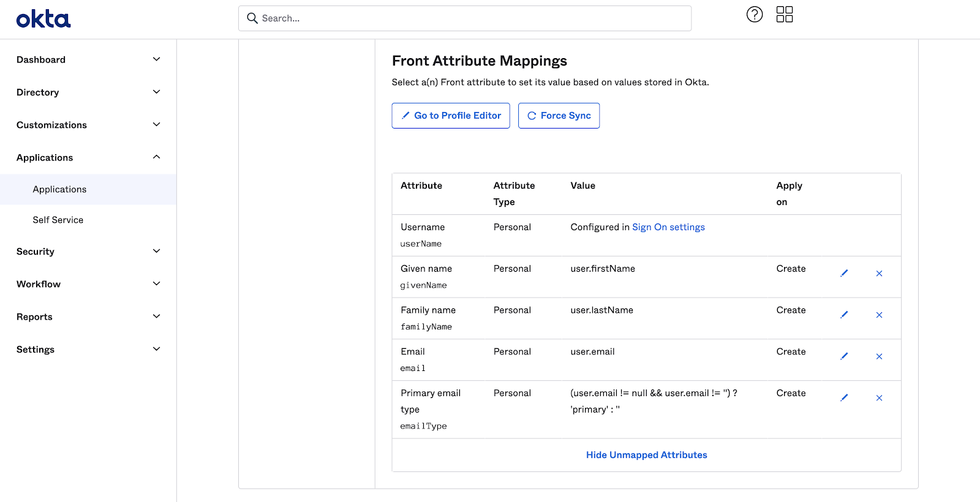Viewport: 980px width, 502px height.
Task: Open the apps grid icon
Action: [785, 14]
